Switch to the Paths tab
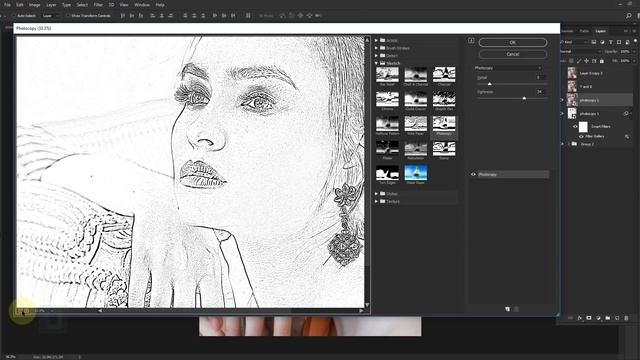Viewport: 640px width, 360px height. tap(584, 31)
